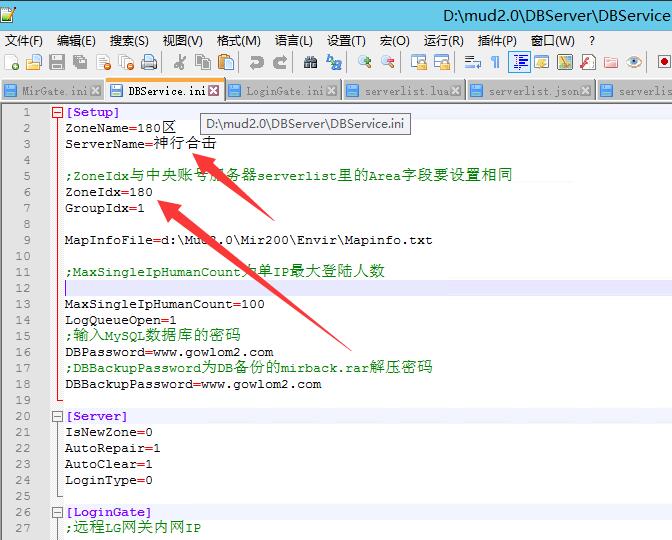Viewport: 672px width, 540px height.
Task: Toggle the indent guide toolbar button
Action: pyautogui.click(x=519, y=62)
